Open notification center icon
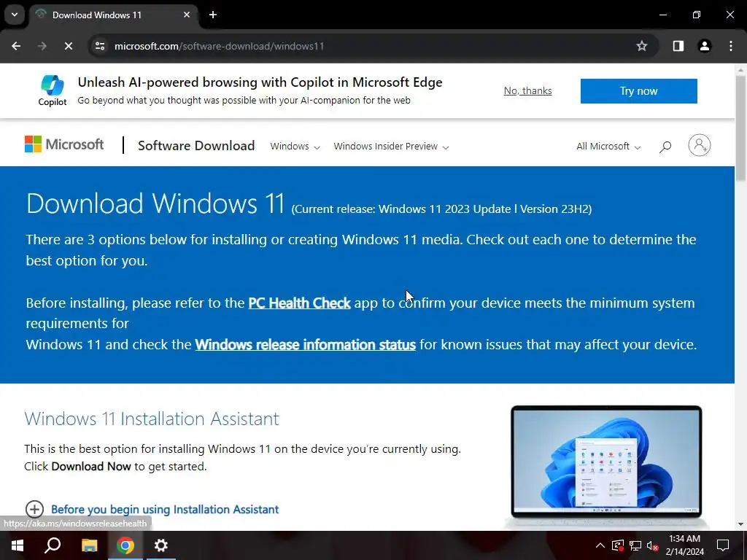The image size is (747, 560). [x=723, y=545]
